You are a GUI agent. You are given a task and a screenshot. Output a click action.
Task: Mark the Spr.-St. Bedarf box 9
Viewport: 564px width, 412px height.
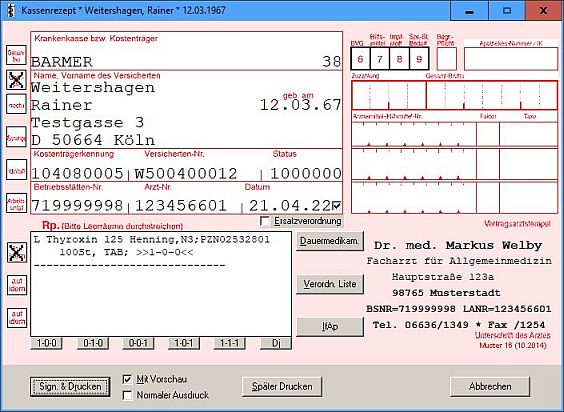pyautogui.click(x=419, y=59)
